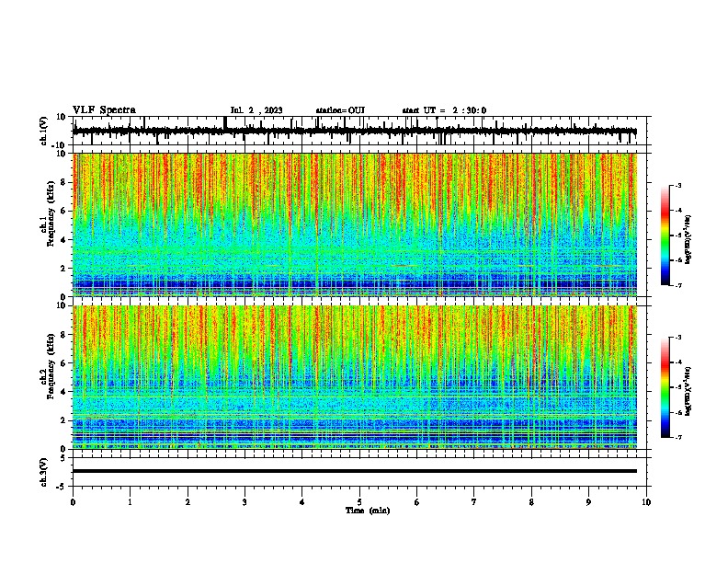Image resolution: width=728 pixels, height=563 pixels.
Task: Click time axis tick label "0"
Action: pos(73,502)
